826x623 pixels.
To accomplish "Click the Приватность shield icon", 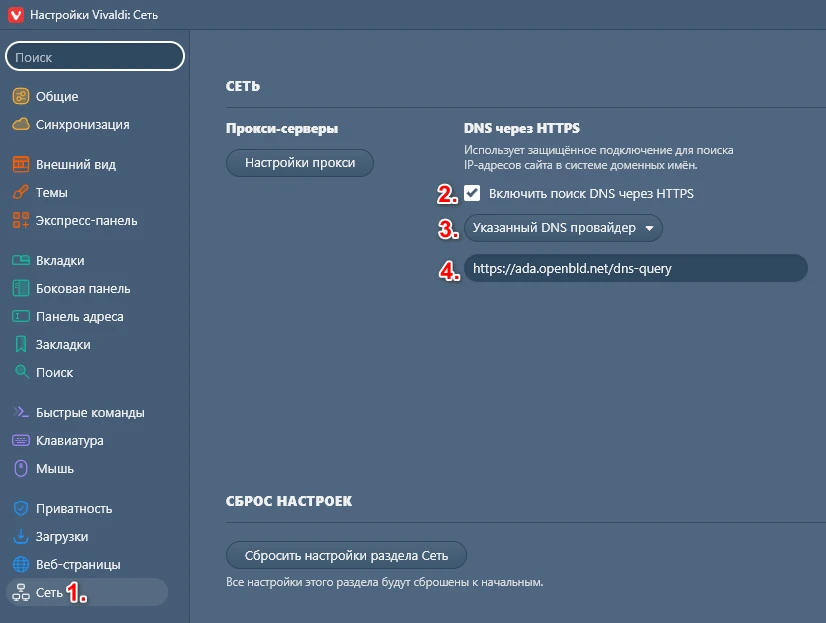I will 21,508.
